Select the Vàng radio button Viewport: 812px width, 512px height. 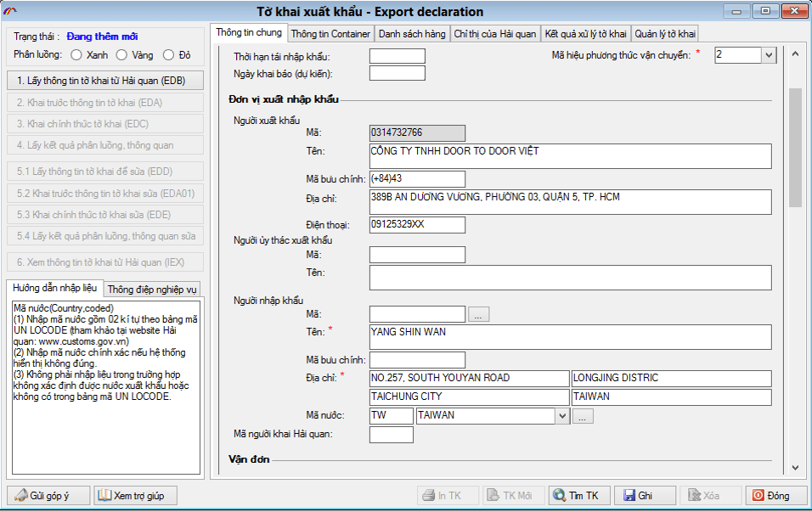[x=121, y=55]
